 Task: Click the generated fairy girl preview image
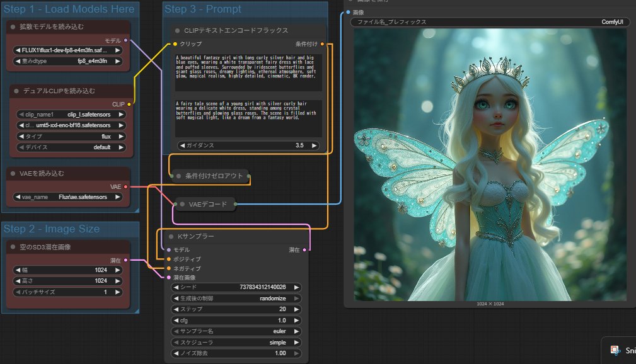point(490,164)
